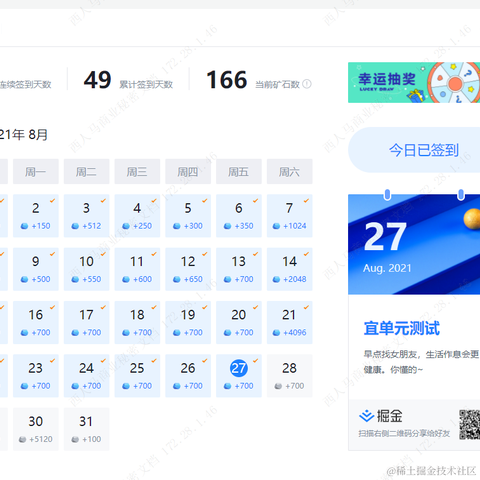Select calendar day 10 with +550

click(x=86, y=269)
